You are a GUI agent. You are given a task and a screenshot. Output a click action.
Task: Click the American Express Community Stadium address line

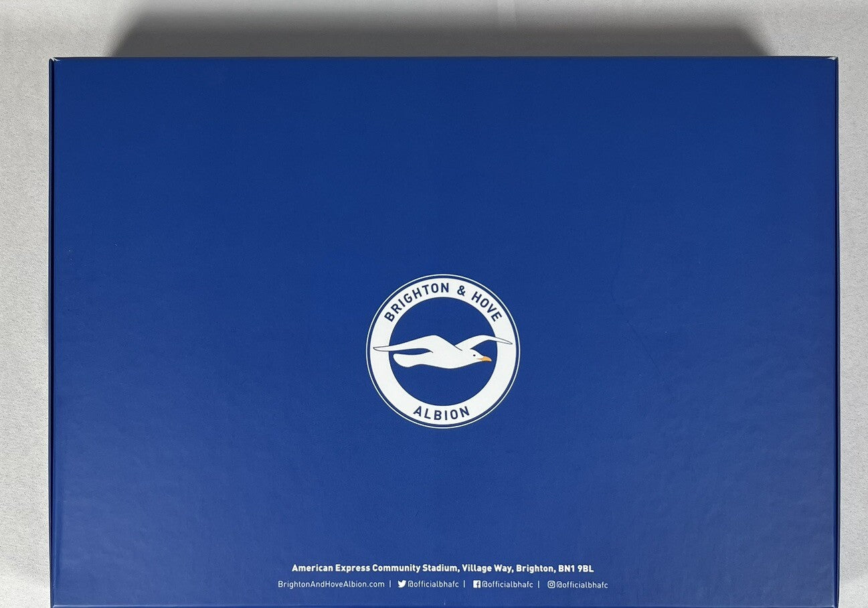pos(443,566)
